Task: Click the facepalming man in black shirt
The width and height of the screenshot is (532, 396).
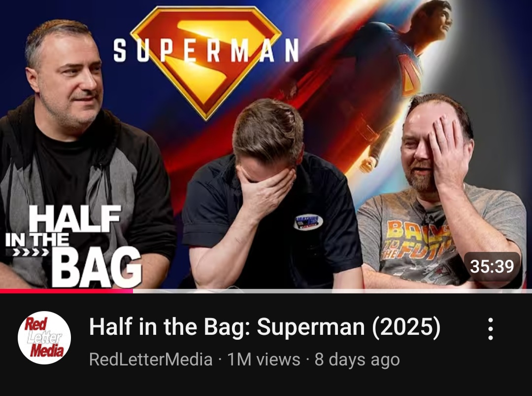Action: coord(271,197)
